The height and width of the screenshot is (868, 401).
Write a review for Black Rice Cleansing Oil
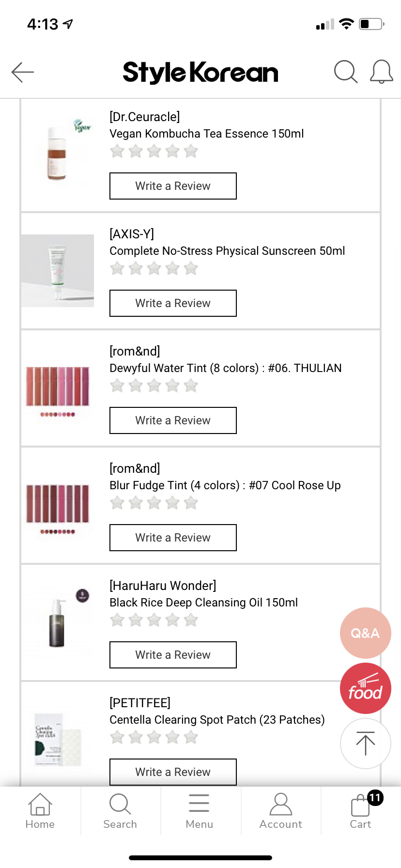tap(173, 655)
